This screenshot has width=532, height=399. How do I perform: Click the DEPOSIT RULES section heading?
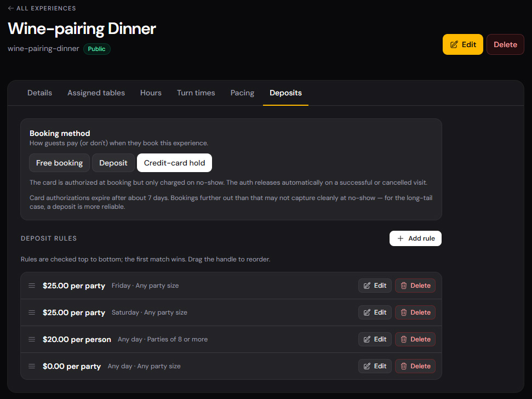[x=49, y=238]
